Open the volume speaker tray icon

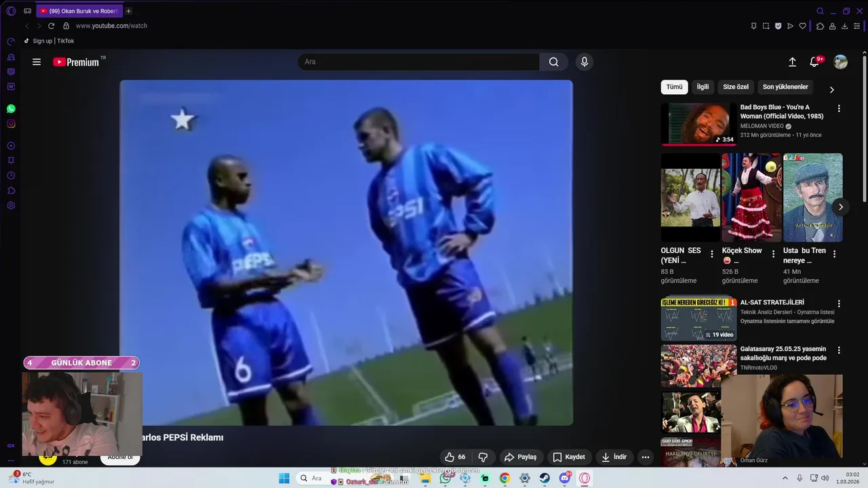825,478
